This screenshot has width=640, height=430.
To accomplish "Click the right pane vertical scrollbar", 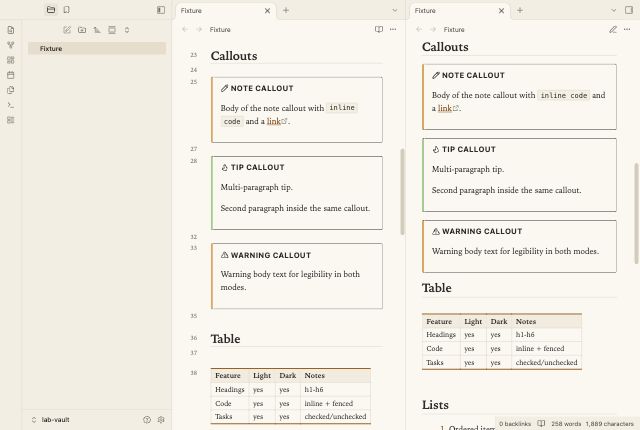I will point(636,213).
